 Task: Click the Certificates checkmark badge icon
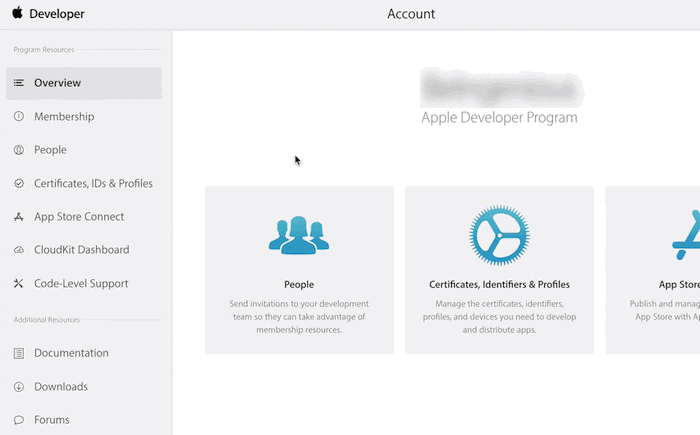tap(19, 183)
